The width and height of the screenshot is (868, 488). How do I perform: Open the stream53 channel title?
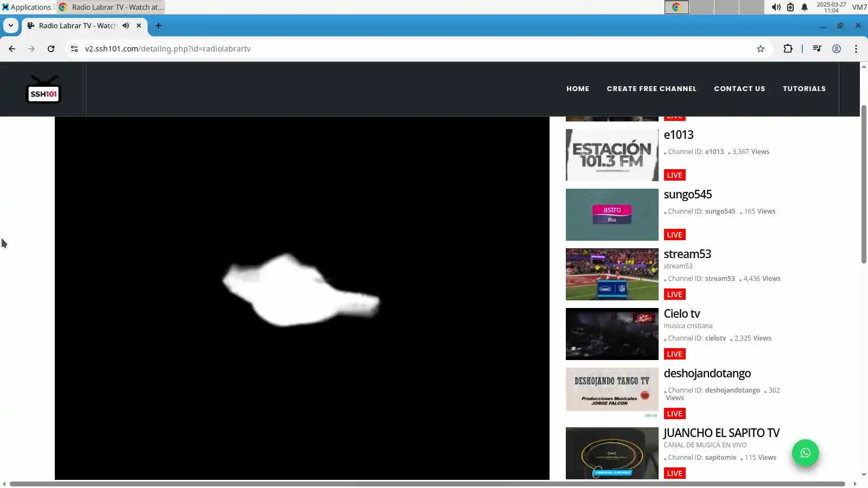tap(687, 254)
